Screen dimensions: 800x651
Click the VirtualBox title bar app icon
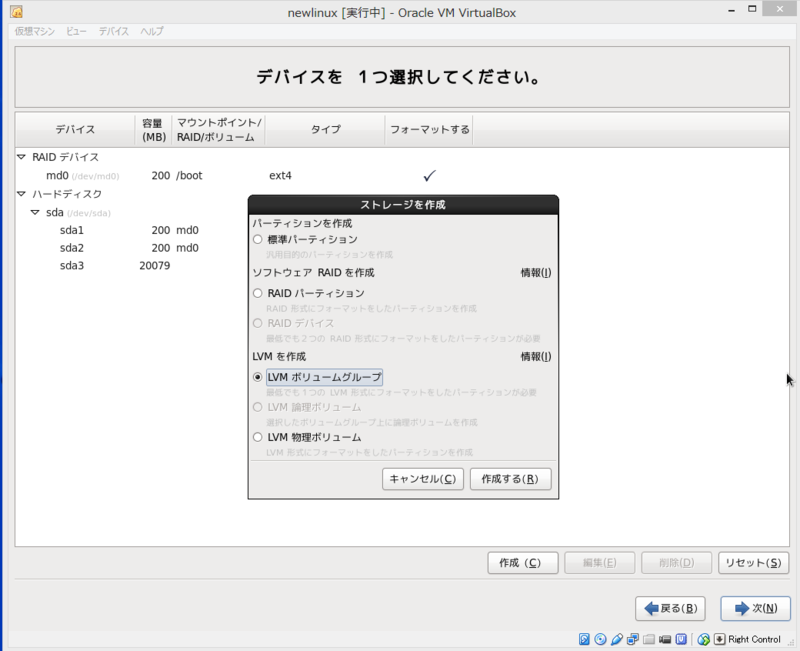coord(16,12)
